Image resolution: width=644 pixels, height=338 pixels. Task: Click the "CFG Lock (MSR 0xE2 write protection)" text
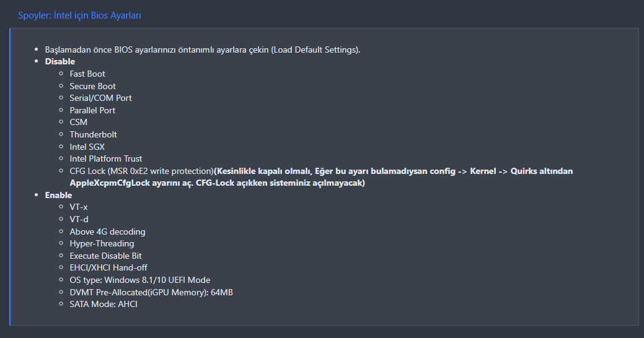[141, 171]
